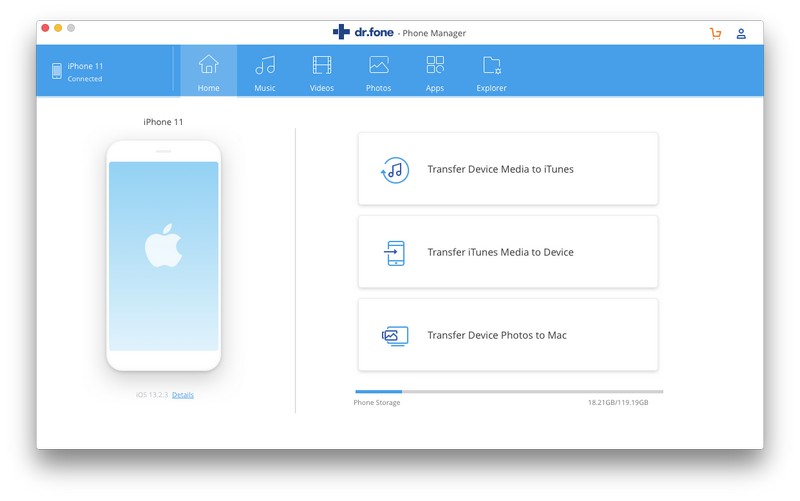
Task: Select Transfer iTunes Media to Device text
Action: point(501,252)
